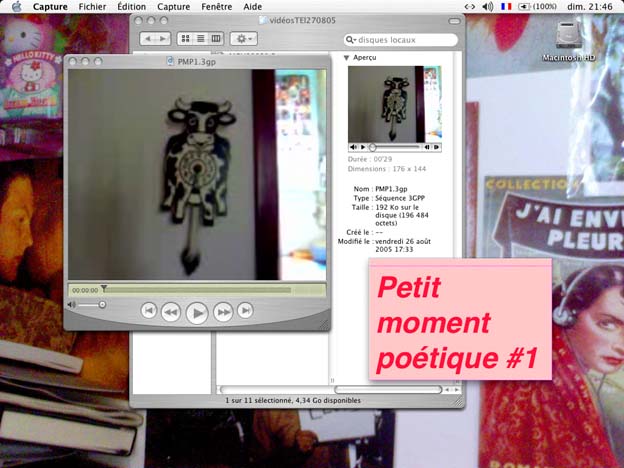
Task: Open the bold Capture application menu
Action: click(50, 7)
